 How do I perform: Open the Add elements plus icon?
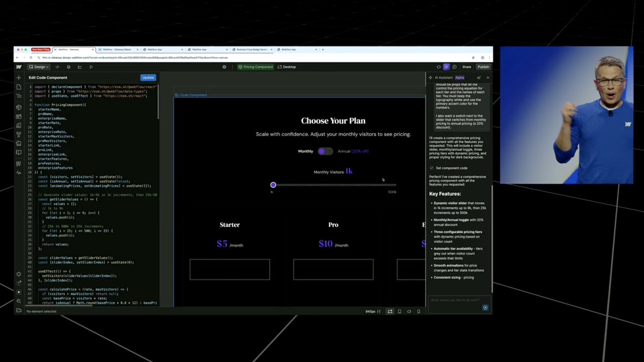click(19, 78)
